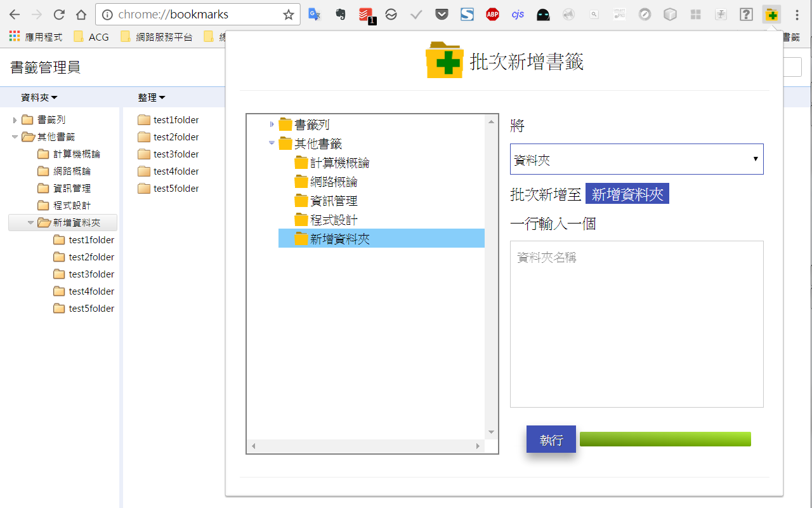
Task: Click the popup tree scroll-down arrow
Action: pyautogui.click(x=491, y=433)
